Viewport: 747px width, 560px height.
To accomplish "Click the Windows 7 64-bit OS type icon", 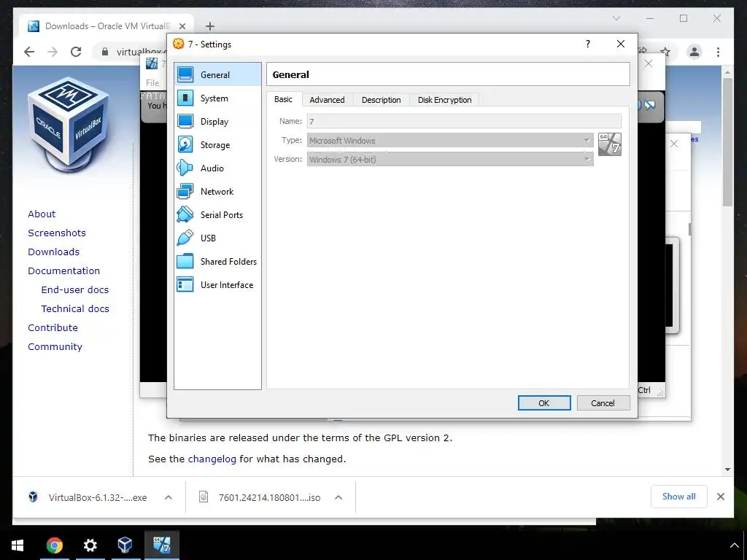I will point(609,144).
